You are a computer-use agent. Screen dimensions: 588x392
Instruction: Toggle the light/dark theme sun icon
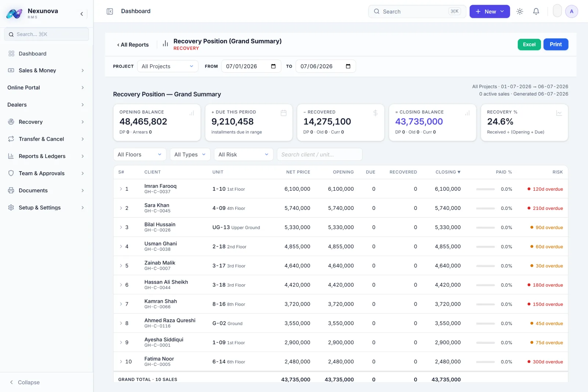click(520, 11)
